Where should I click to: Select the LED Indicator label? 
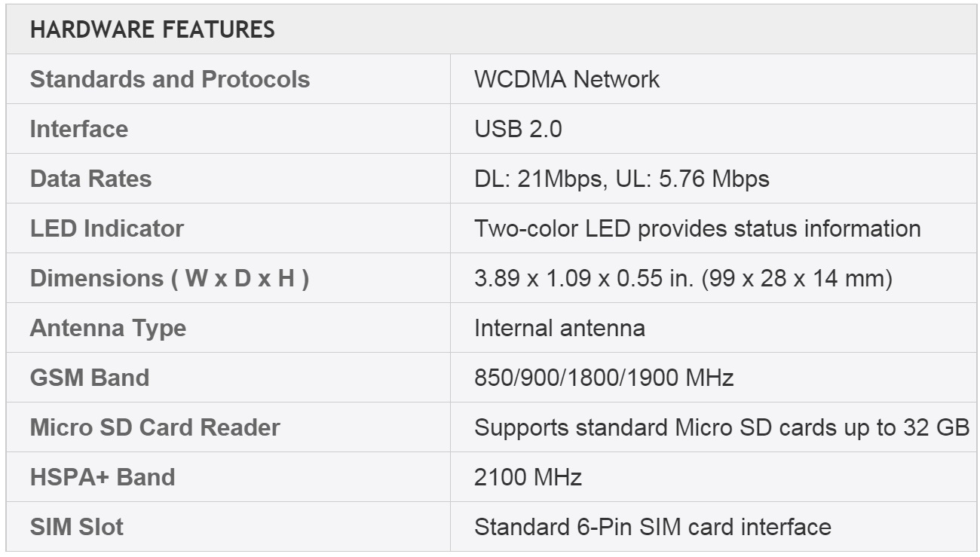click(x=106, y=228)
